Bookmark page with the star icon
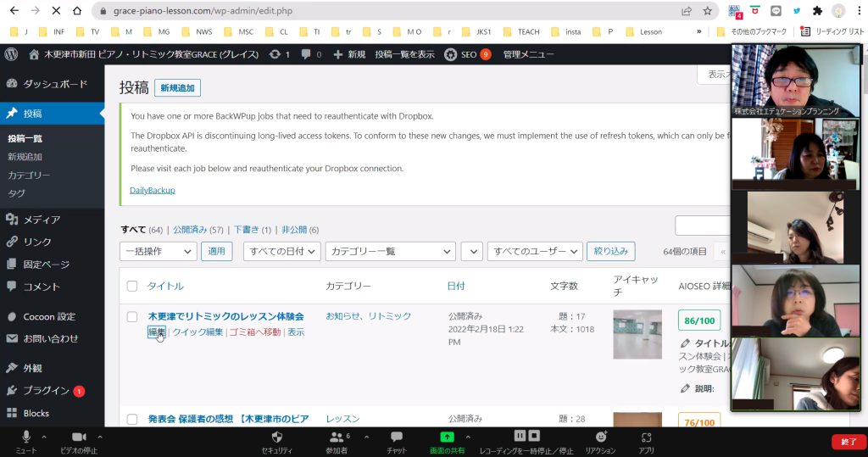 point(708,11)
